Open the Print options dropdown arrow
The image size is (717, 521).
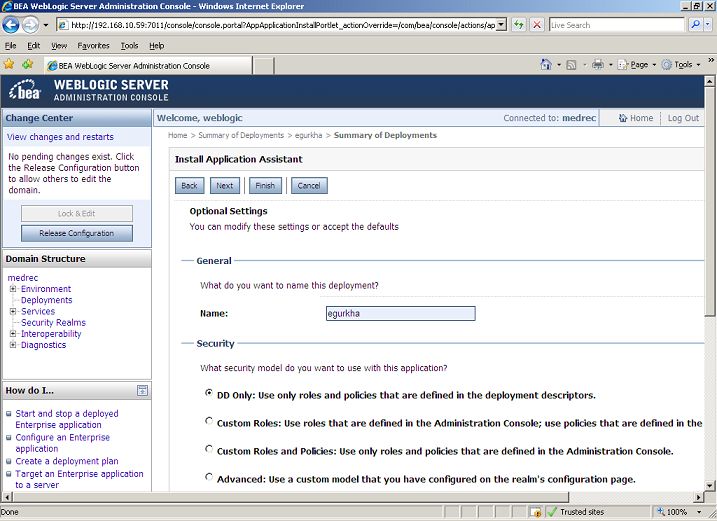coord(610,65)
